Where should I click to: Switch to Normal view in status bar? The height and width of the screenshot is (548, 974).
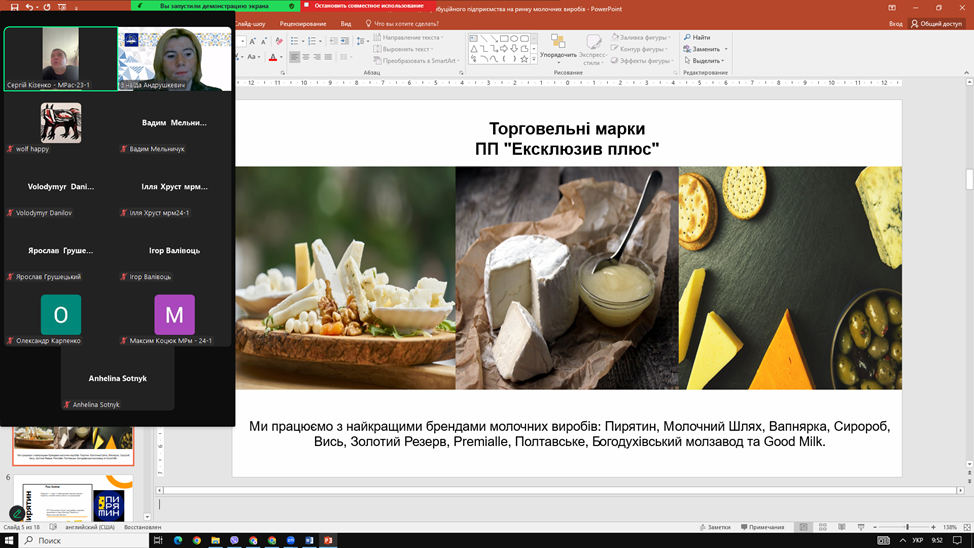(x=803, y=527)
